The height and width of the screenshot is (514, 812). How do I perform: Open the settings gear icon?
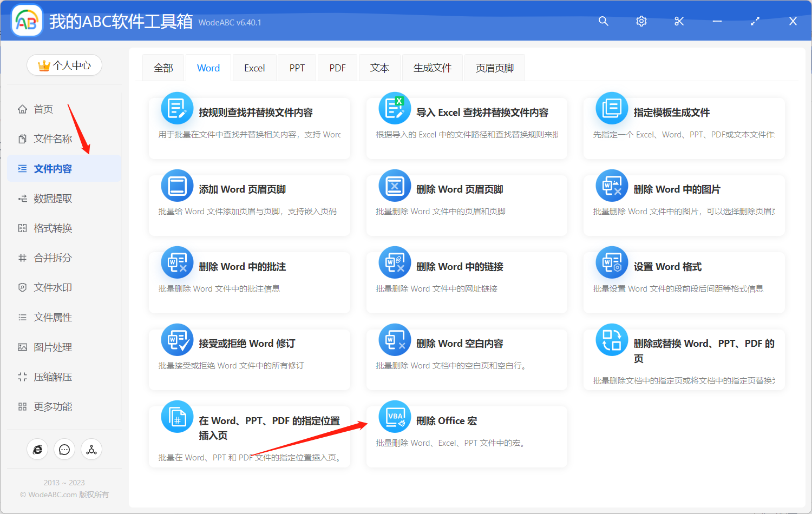pyautogui.click(x=641, y=21)
